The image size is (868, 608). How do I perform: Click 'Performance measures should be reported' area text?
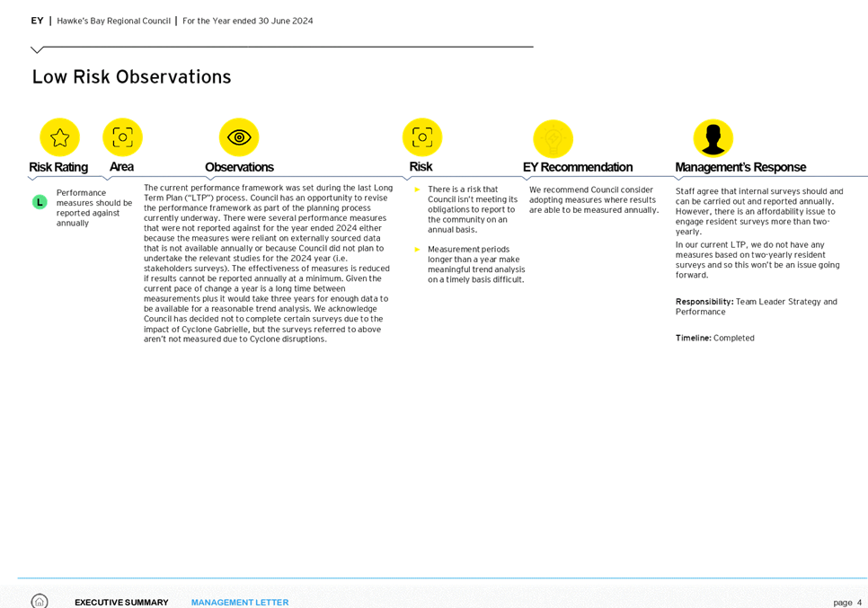[x=94, y=208]
